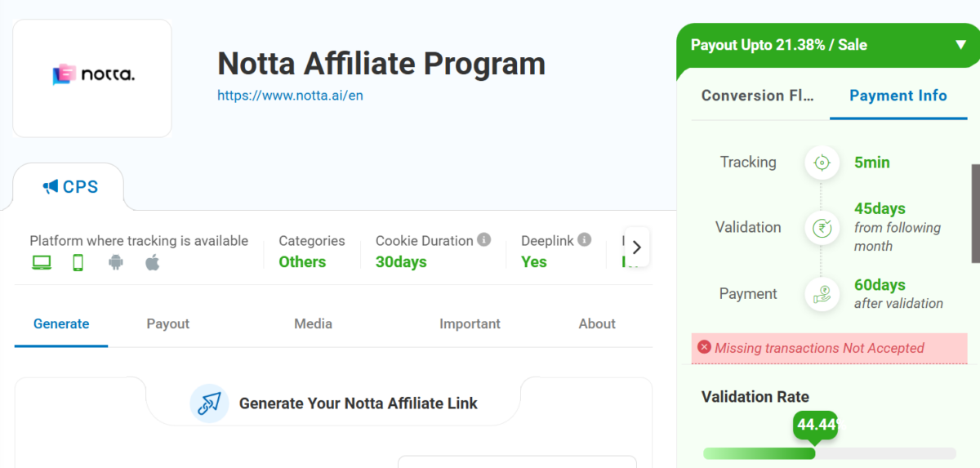Switch to the Conversion Flow tab

[757, 96]
